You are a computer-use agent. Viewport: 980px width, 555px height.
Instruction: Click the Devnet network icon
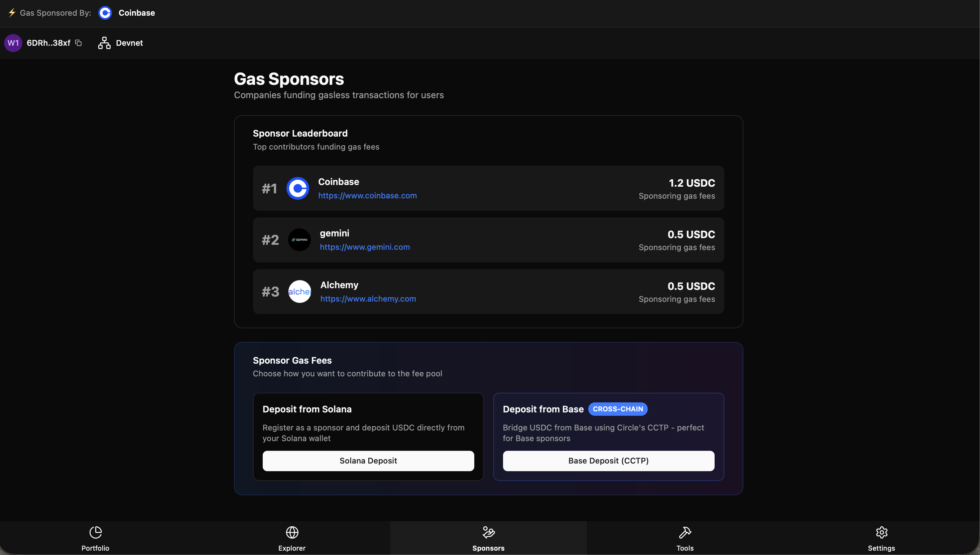[x=104, y=43]
